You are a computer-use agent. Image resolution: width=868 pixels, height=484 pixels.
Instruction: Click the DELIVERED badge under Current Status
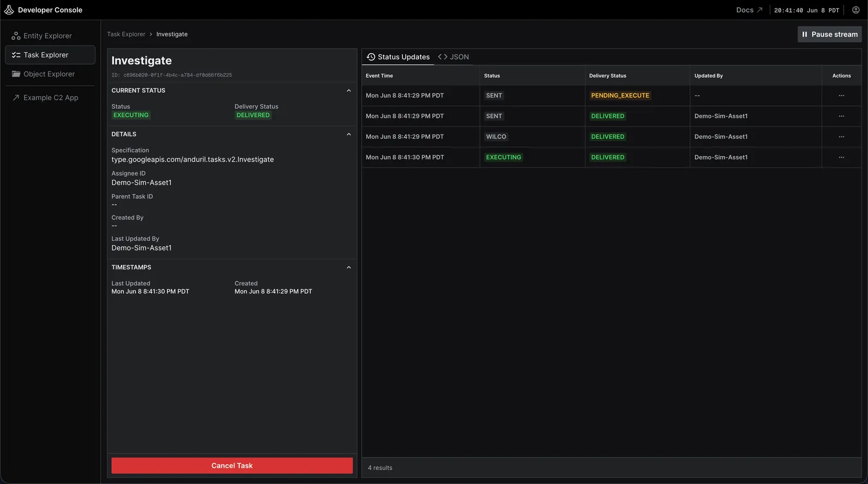pos(253,115)
